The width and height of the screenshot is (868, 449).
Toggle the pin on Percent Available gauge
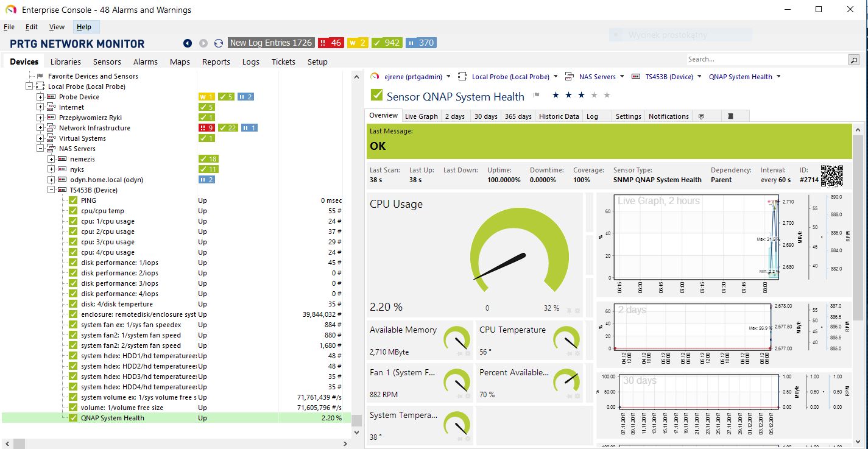click(569, 396)
